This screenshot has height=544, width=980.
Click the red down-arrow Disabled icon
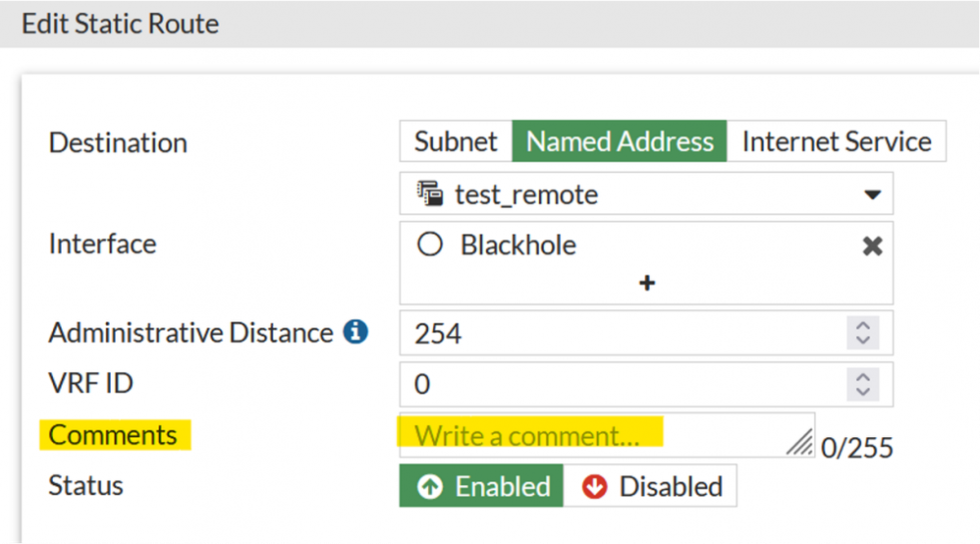(594, 487)
